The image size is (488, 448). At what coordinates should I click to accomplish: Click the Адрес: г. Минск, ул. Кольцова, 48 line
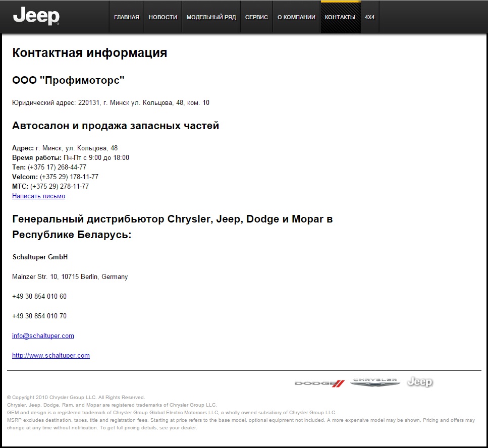pyautogui.click(x=65, y=148)
